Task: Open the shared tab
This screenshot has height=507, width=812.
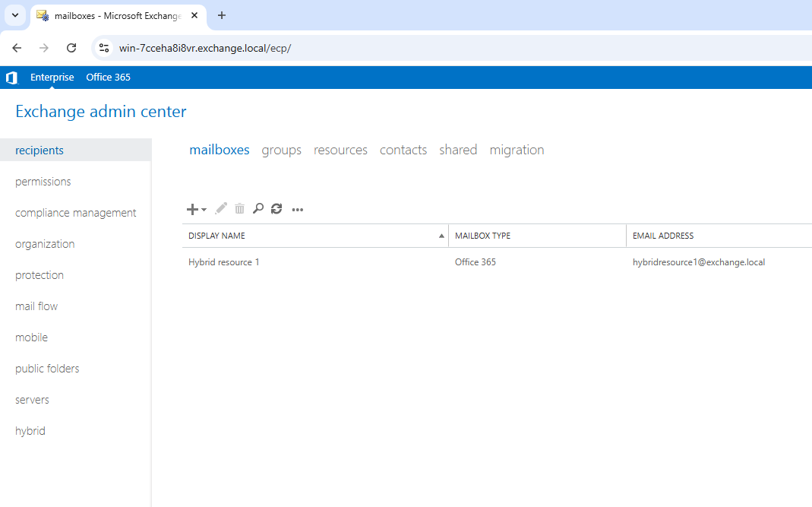Action: coord(458,150)
